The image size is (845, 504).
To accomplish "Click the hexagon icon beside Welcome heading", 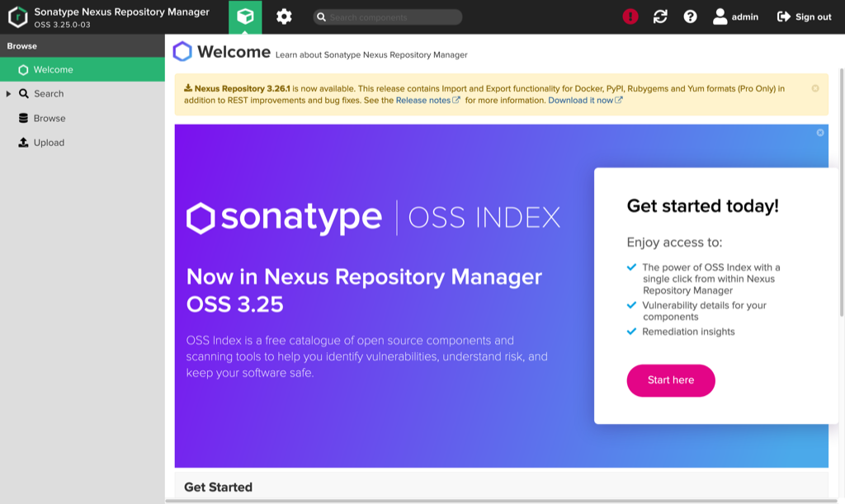I will 182,52.
